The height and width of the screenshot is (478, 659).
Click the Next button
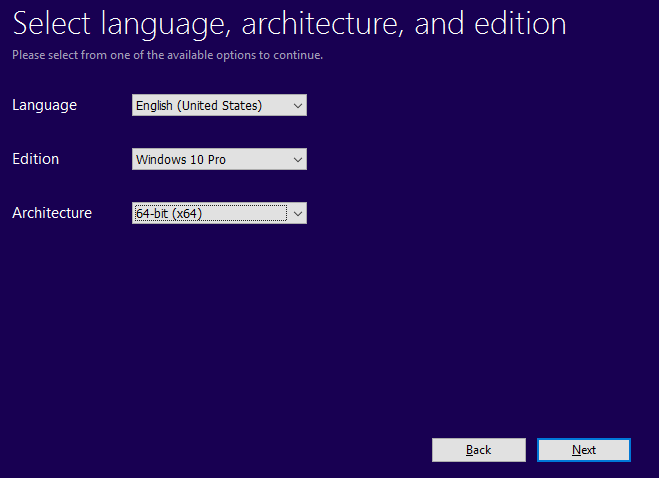[584, 450]
